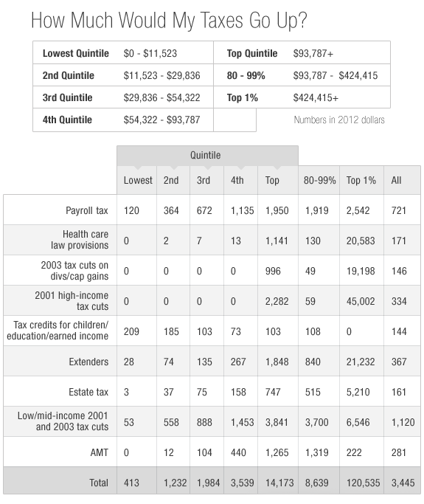424x504 pixels.
Task: Click the Numbers in 2012 dollars note
Action: point(339,120)
